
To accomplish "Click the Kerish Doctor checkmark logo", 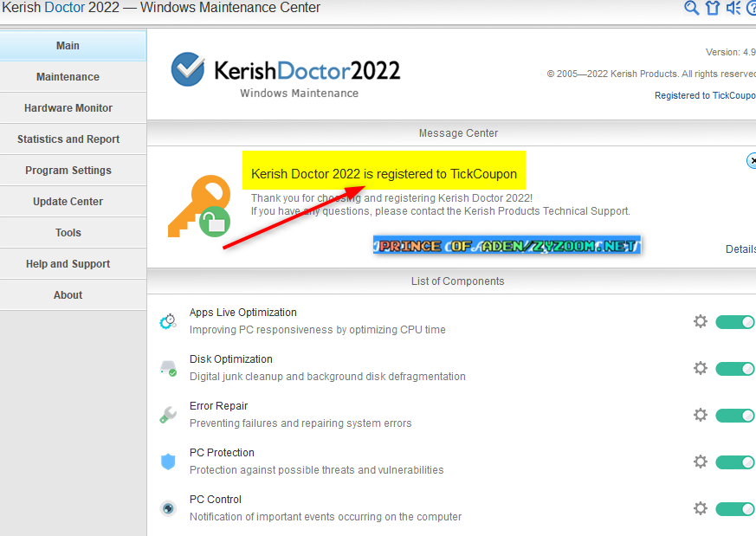I will (188, 69).
